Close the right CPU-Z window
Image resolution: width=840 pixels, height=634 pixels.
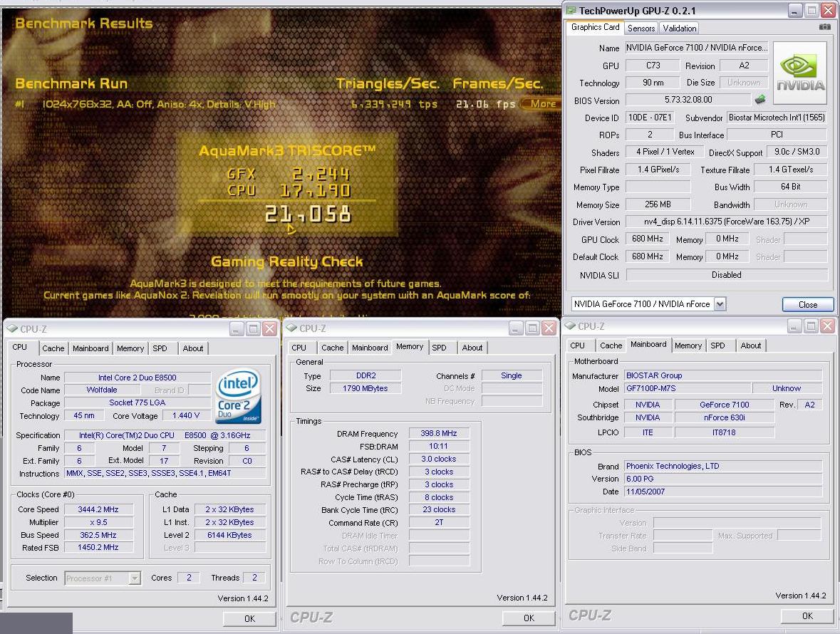tap(828, 326)
